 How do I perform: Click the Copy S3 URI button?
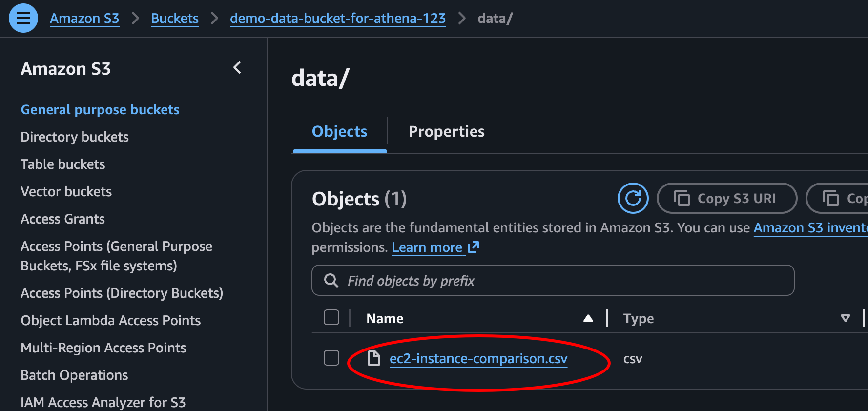point(727,198)
